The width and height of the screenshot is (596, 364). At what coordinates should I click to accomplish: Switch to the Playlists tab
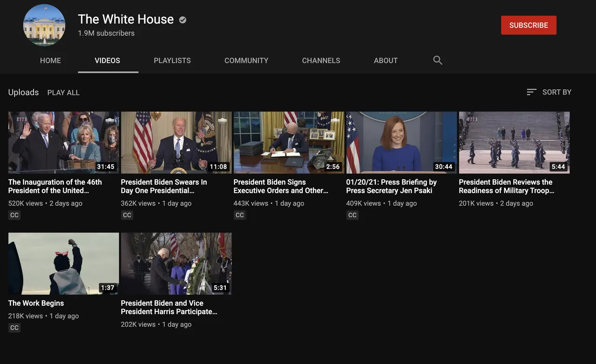[x=172, y=61]
